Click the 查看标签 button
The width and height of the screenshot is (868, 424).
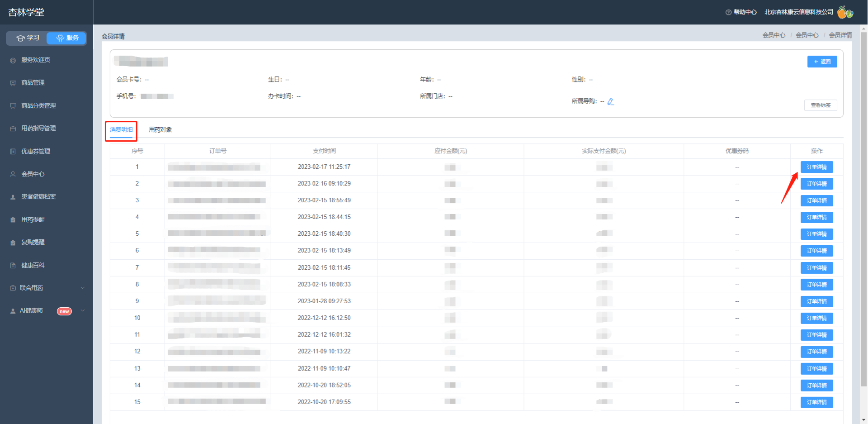(x=821, y=105)
